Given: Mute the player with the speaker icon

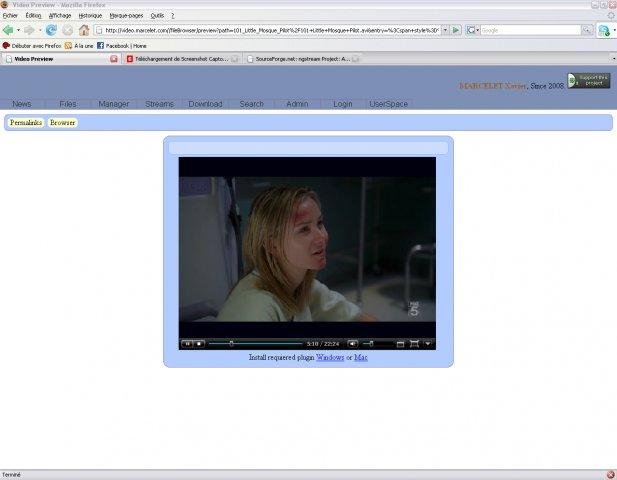Looking at the screenshot, I should [x=353, y=344].
